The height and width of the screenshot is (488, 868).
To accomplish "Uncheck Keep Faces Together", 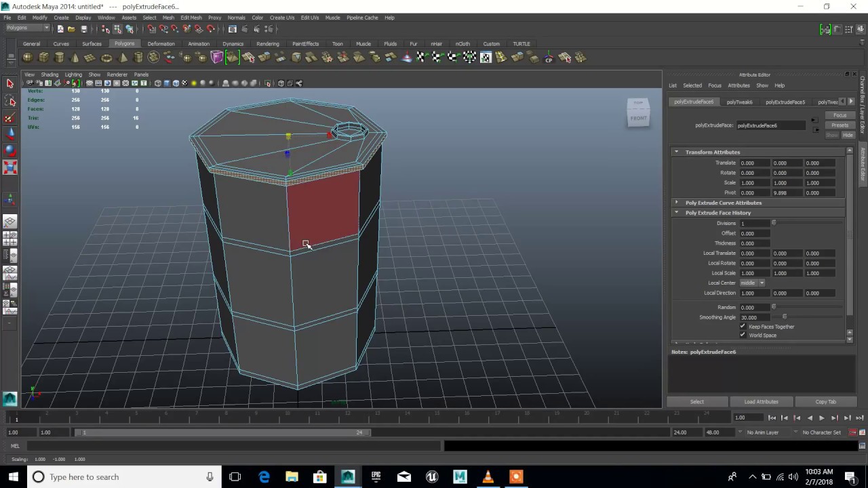I will pos(743,326).
